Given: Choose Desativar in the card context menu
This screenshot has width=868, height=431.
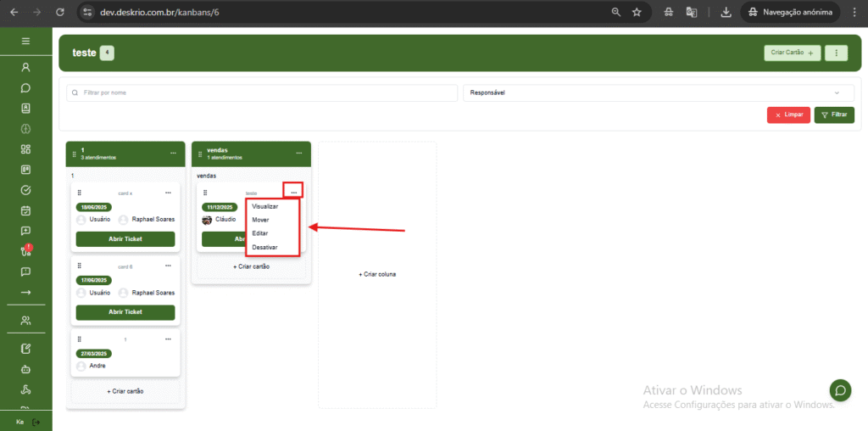Looking at the screenshot, I should pyautogui.click(x=264, y=248).
